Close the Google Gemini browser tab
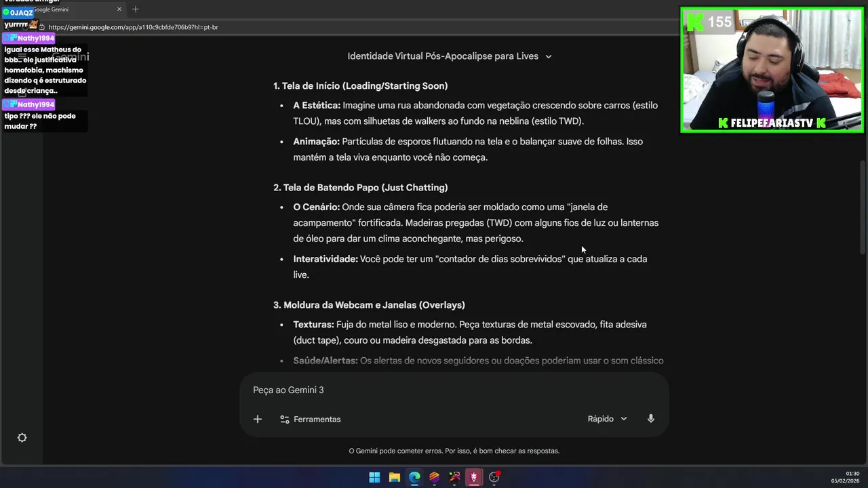The width and height of the screenshot is (868, 488). click(x=119, y=9)
